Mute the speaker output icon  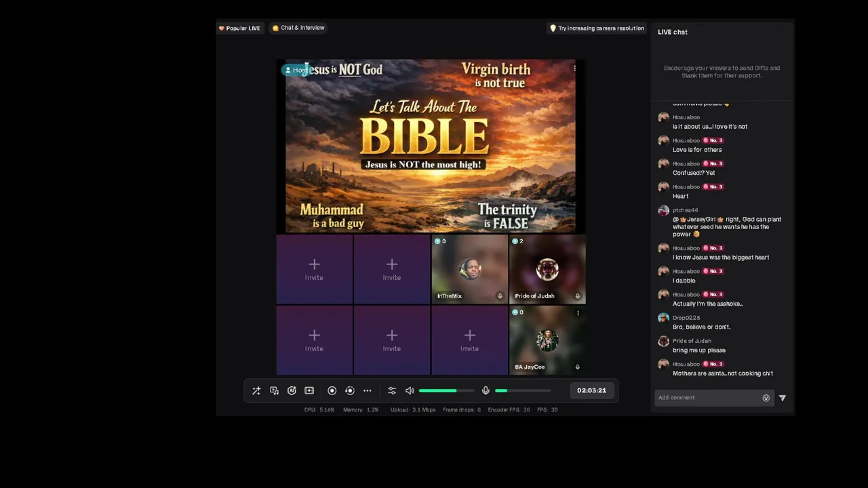tap(410, 391)
